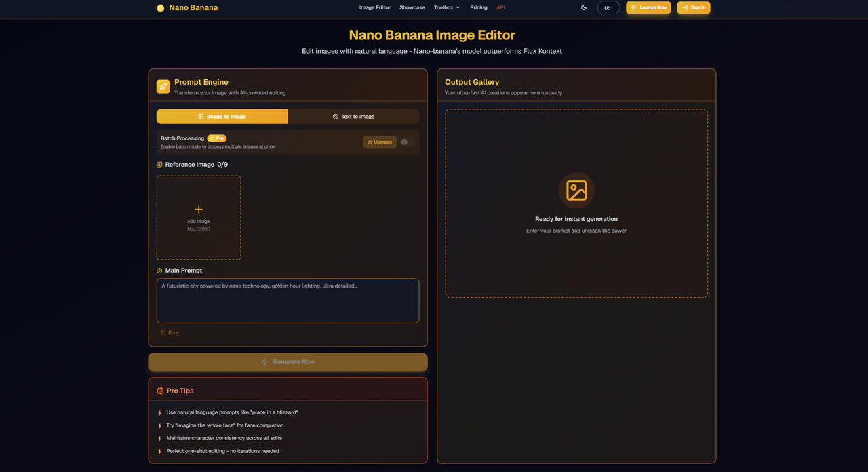Click the Copy prompt button
Viewport: 868px width, 472px height.
click(170, 333)
